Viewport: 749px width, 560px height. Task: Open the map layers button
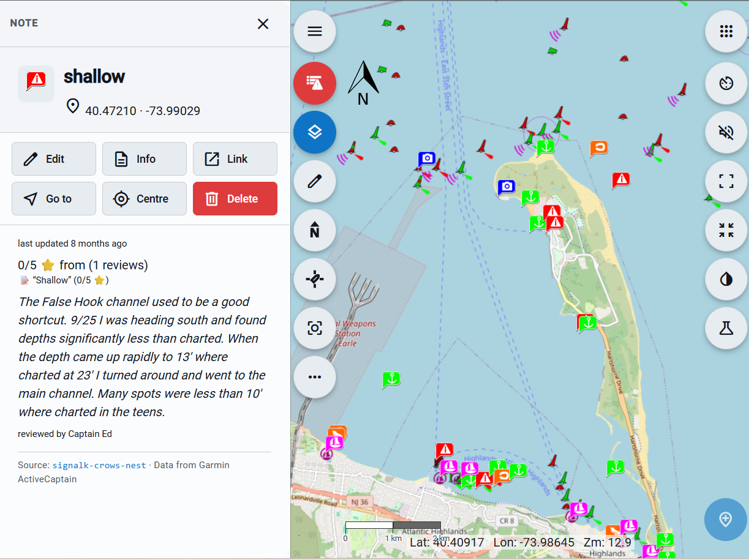coord(315,132)
